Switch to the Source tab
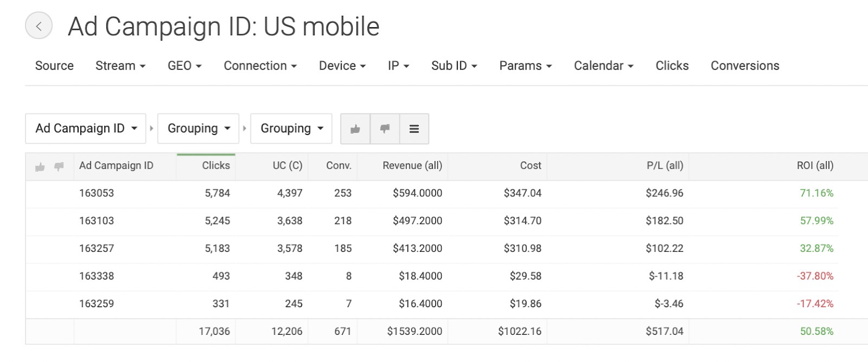The width and height of the screenshot is (868, 362). (54, 66)
